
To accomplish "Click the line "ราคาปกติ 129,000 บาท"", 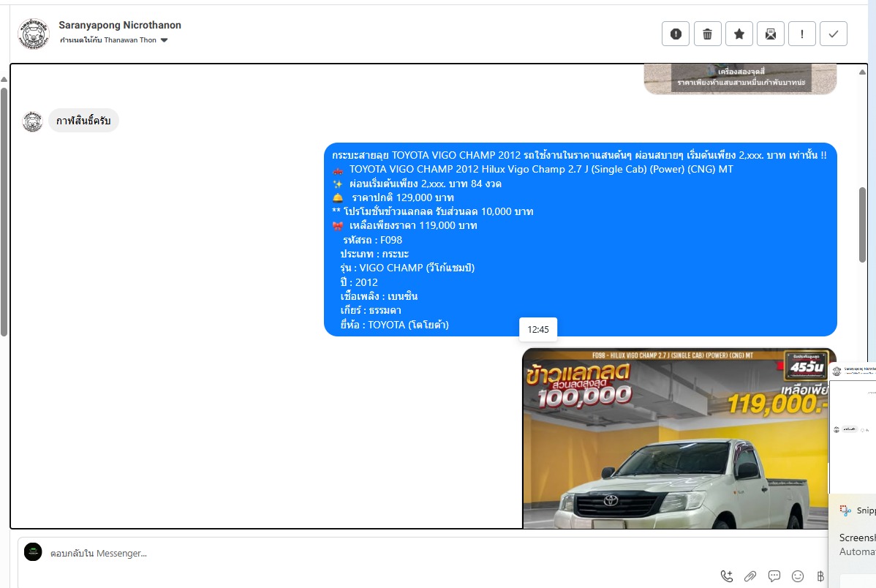I will (403, 197).
